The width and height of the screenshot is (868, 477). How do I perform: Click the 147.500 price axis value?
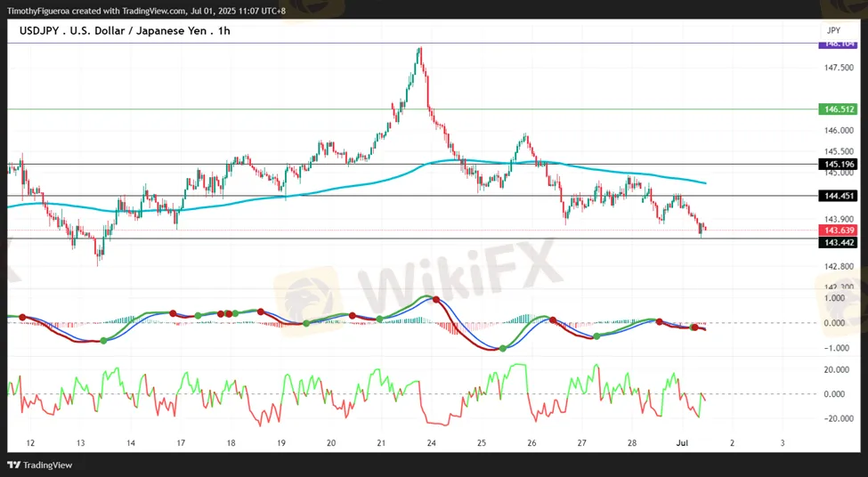(839, 68)
